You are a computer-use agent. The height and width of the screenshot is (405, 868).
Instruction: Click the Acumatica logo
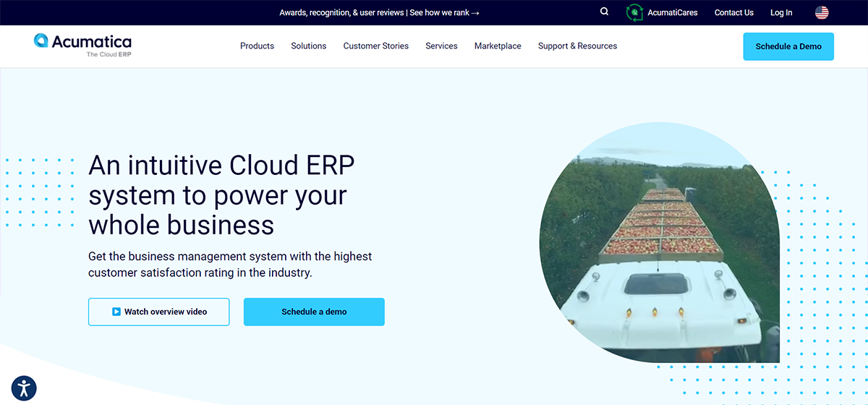82,45
